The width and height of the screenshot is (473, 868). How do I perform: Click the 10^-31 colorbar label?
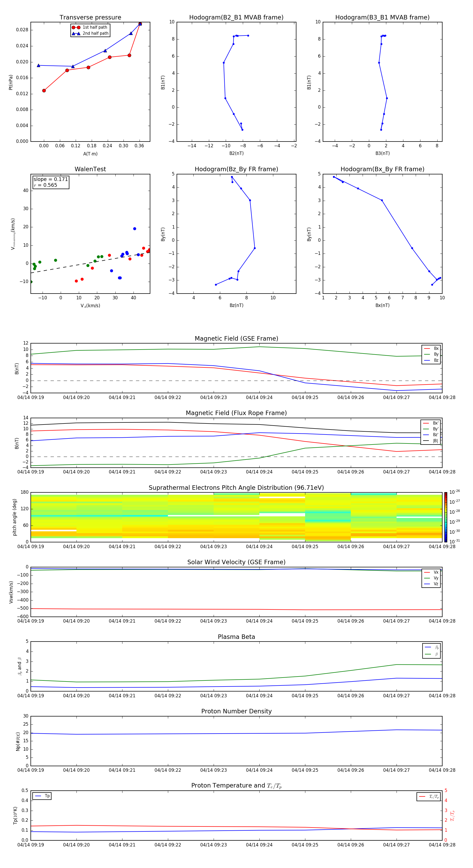(455, 542)
